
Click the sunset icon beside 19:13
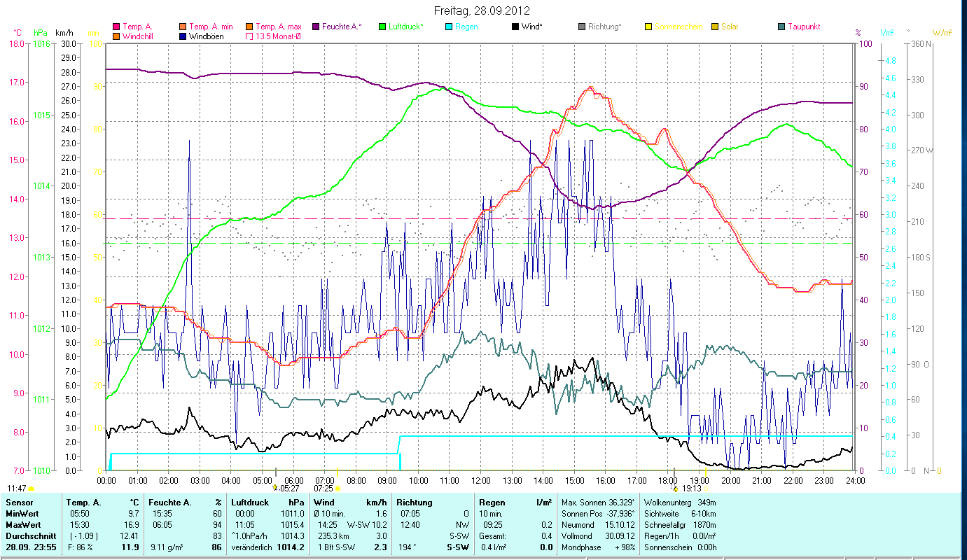click(x=675, y=488)
